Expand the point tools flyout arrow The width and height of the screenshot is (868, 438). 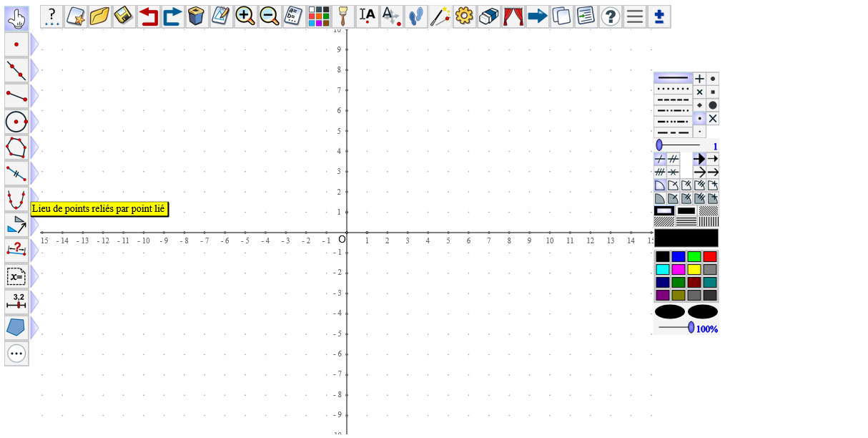(34, 44)
